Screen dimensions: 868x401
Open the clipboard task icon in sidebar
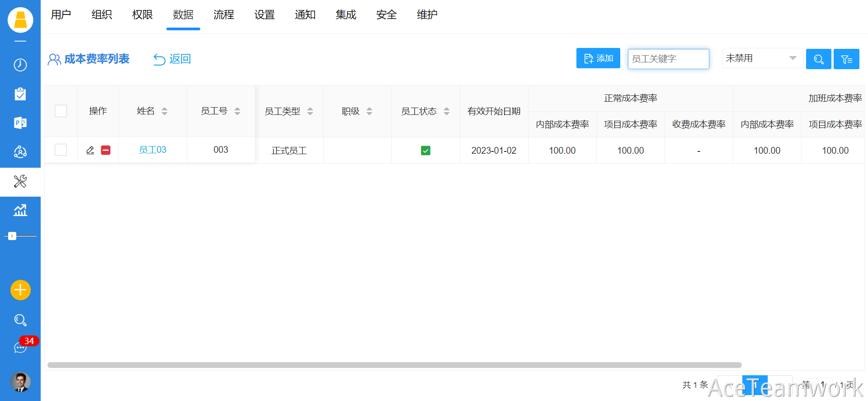[x=20, y=94]
